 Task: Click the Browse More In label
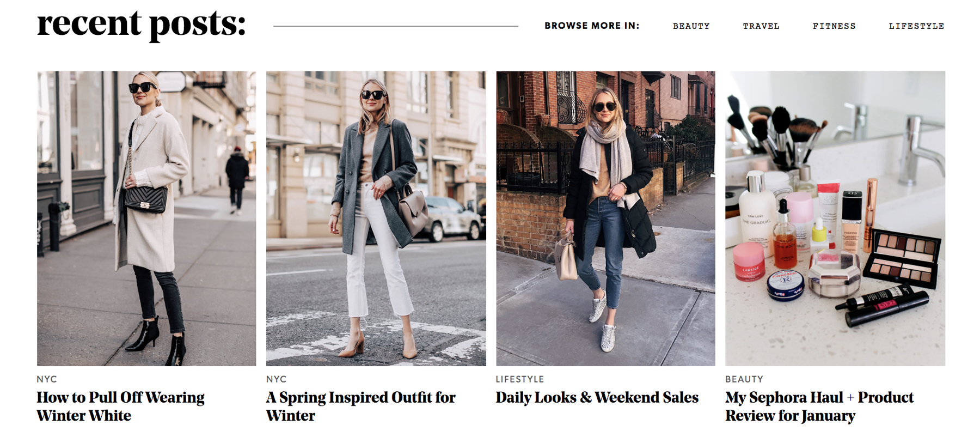coord(592,26)
